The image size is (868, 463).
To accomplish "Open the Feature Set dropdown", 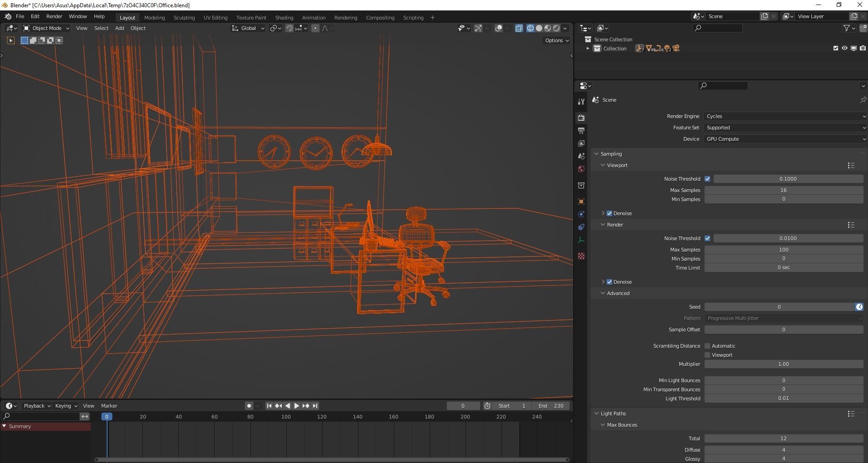I will click(x=786, y=128).
